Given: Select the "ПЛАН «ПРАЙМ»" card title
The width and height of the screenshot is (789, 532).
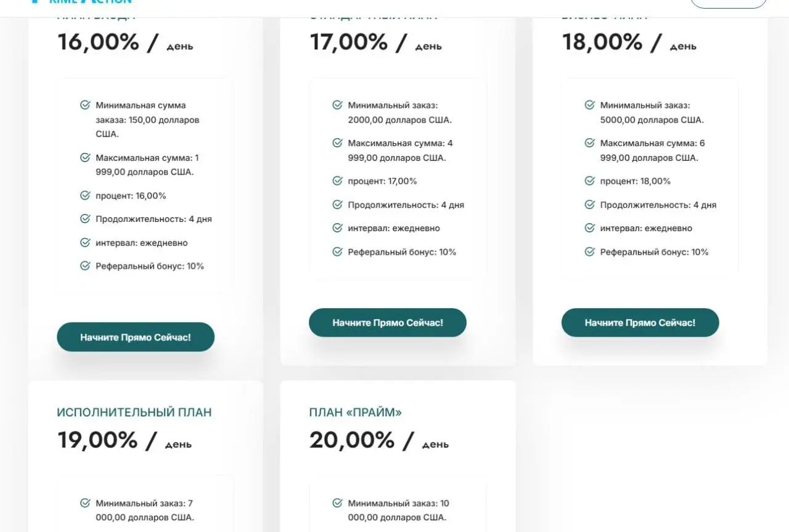Looking at the screenshot, I should (355, 412).
